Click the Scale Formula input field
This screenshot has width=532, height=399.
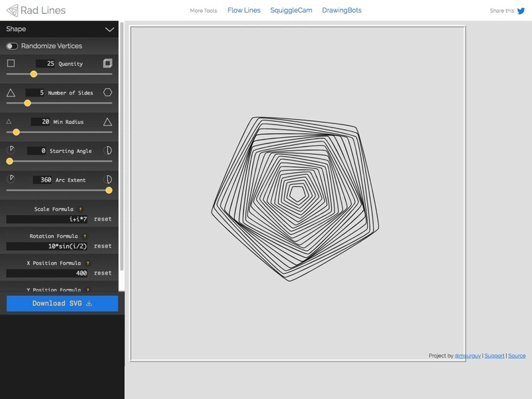[47, 219]
